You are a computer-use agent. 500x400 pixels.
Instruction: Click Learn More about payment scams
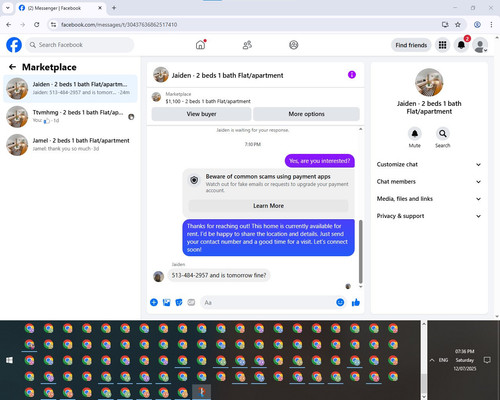[x=268, y=206]
